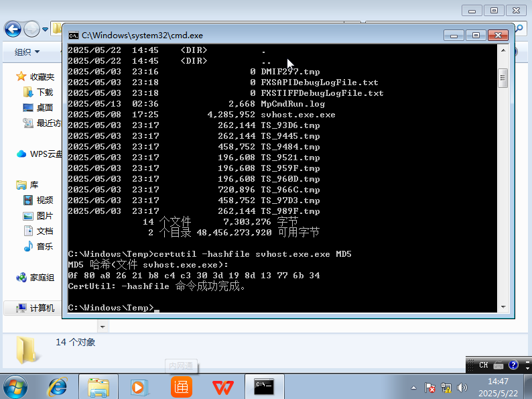Open 图片 library
Viewport: 532px width, 399px height.
[x=45, y=216]
